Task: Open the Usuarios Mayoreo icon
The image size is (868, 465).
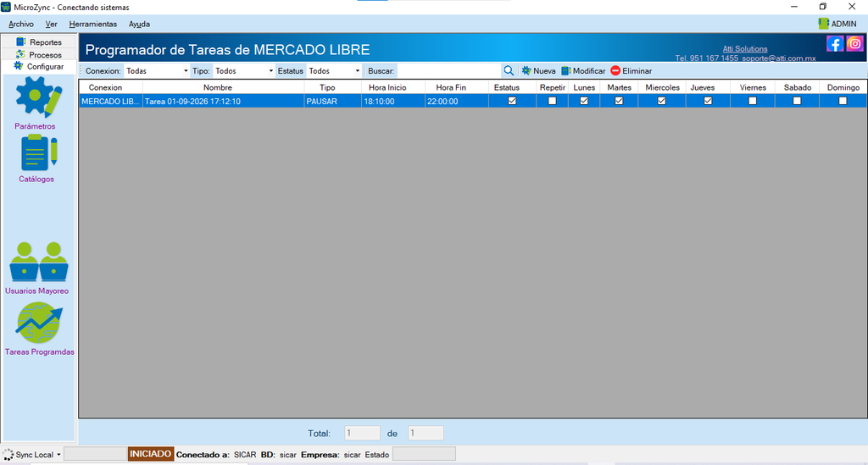Action: coord(39,262)
